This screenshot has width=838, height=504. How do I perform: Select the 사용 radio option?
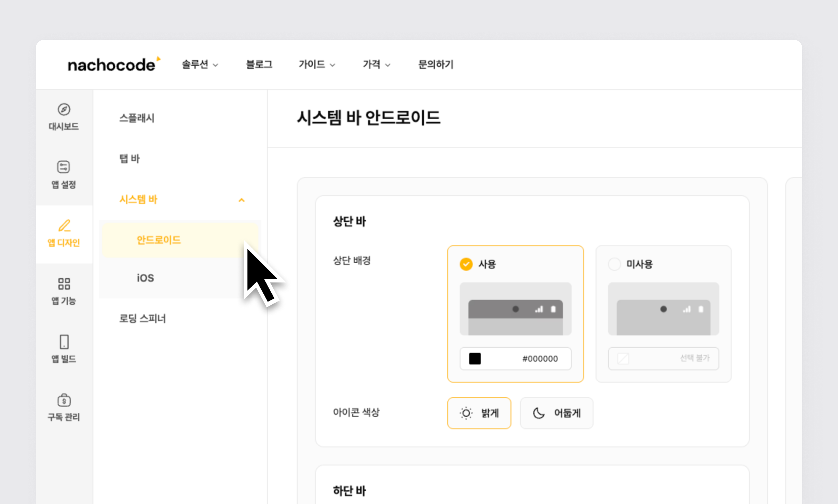click(466, 264)
